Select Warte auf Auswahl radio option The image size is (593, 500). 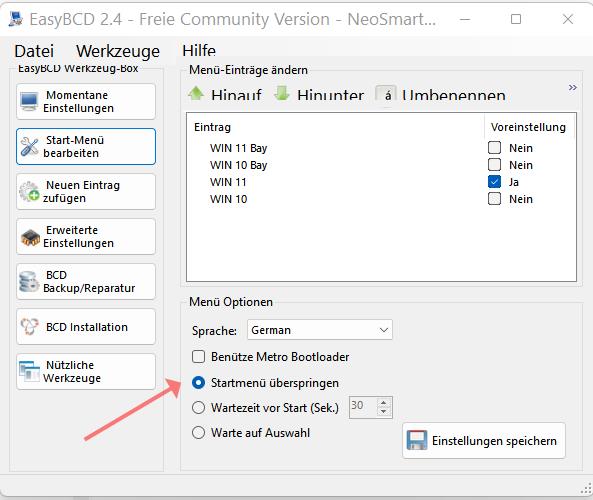pyautogui.click(x=199, y=432)
